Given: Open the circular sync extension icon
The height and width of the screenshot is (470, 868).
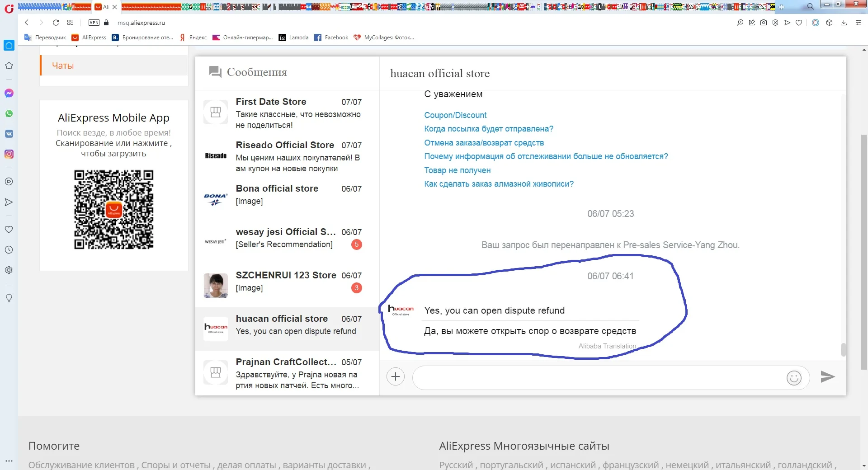Looking at the screenshot, I should click(x=816, y=23).
